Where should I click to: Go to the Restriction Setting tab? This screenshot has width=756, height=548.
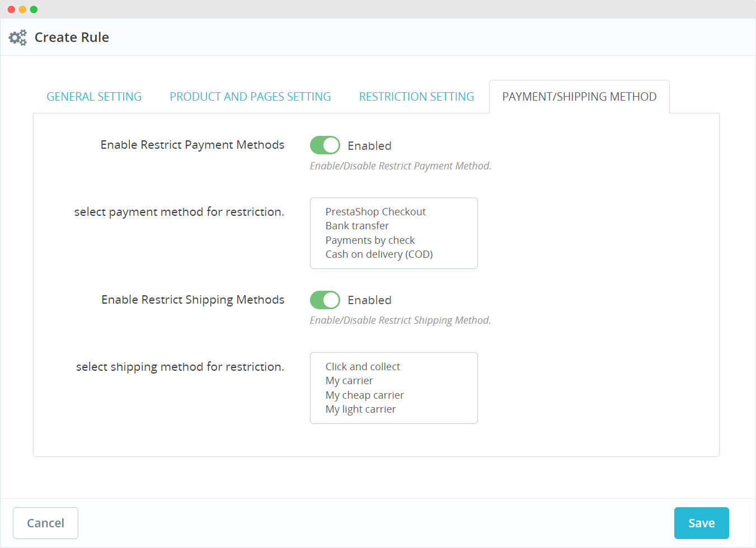click(x=416, y=97)
